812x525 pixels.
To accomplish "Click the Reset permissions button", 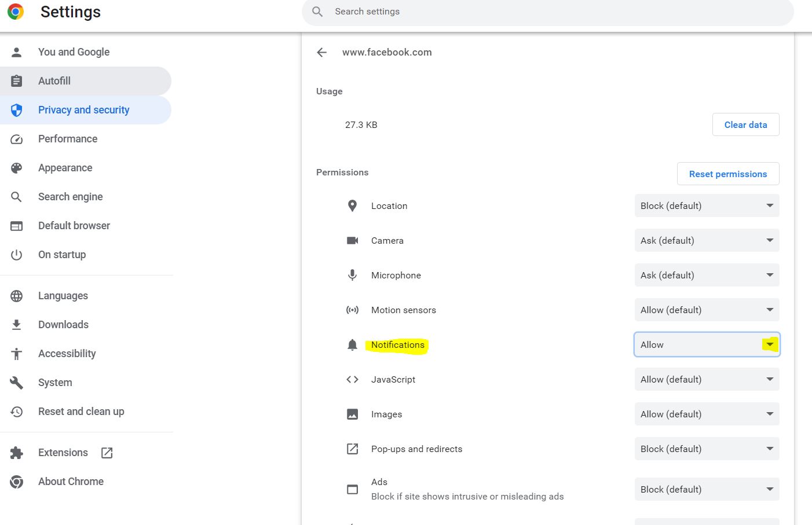I will [x=728, y=174].
